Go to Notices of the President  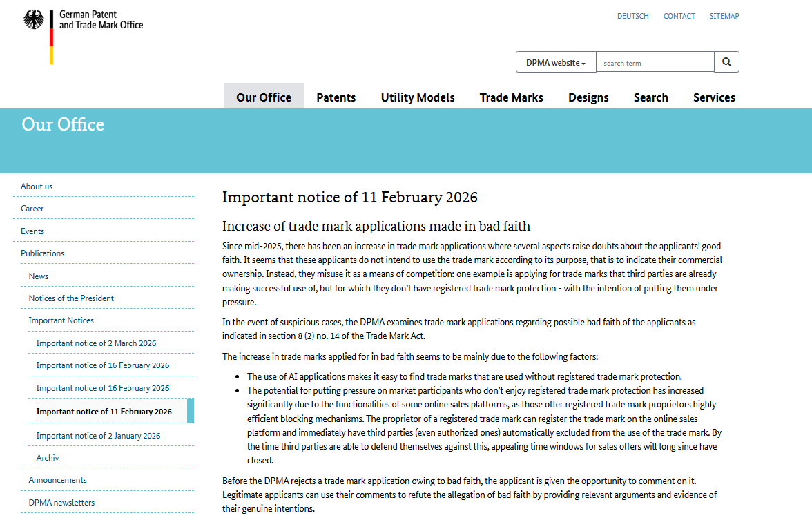point(71,298)
